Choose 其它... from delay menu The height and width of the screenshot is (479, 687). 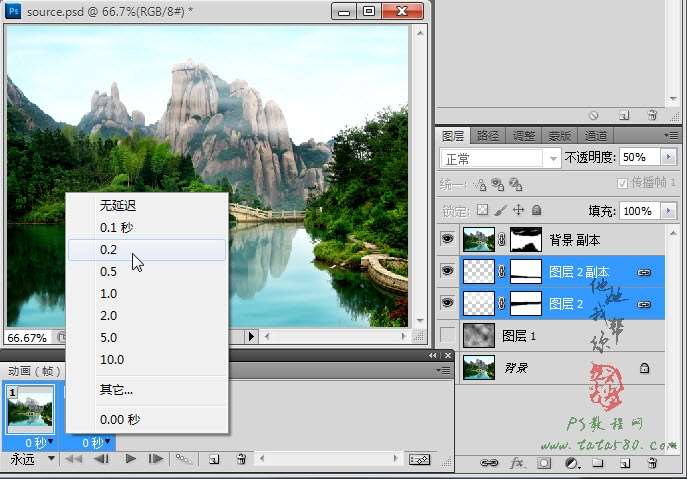coord(116,390)
